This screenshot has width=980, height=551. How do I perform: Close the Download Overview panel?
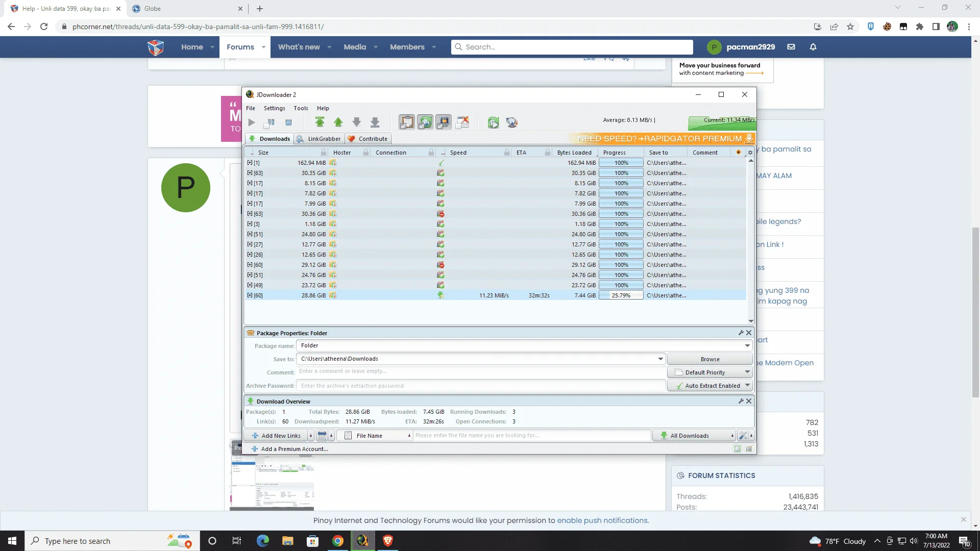pos(749,401)
